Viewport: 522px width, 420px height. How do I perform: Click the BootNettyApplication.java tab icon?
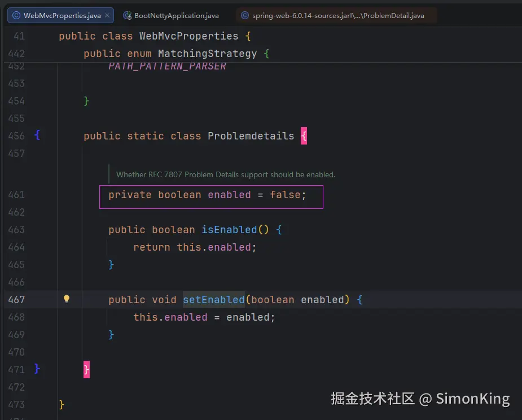(x=127, y=15)
